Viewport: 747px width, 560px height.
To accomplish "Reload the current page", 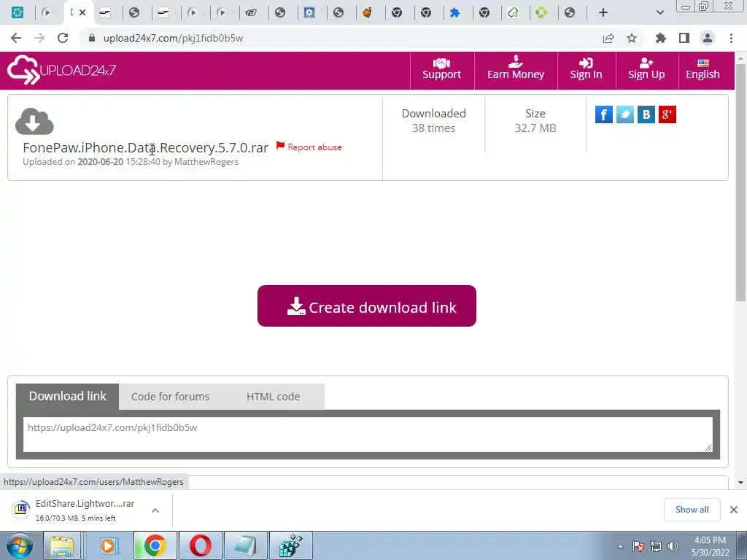I will [63, 38].
